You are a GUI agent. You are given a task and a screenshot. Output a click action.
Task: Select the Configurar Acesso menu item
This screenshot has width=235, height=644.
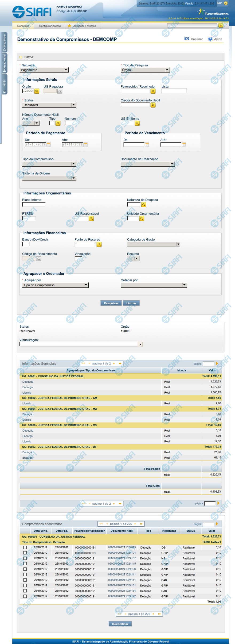pos(50,26)
